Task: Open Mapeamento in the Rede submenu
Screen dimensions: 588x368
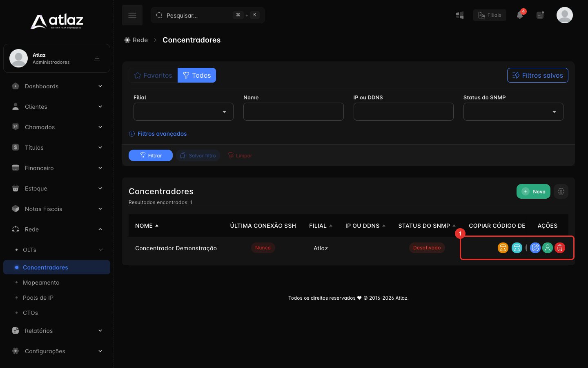Action: tap(57, 283)
